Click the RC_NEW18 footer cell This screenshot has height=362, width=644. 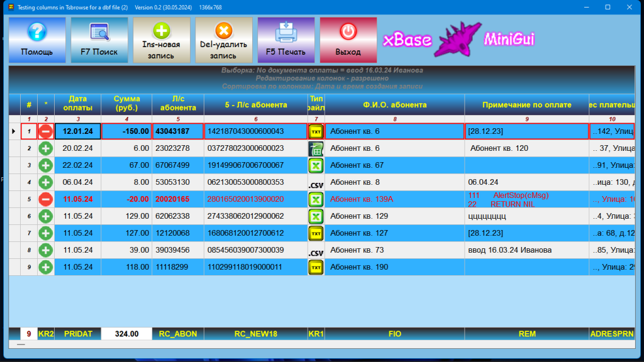pyautogui.click(x=255, y=334)
